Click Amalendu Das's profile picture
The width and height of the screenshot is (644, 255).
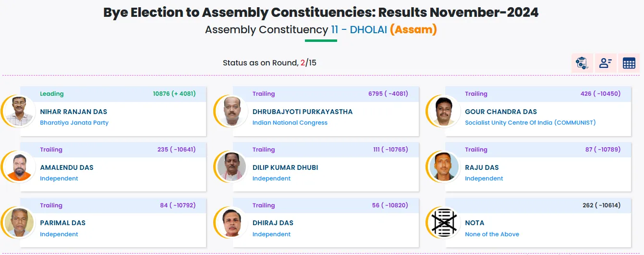tap(19, 167)
